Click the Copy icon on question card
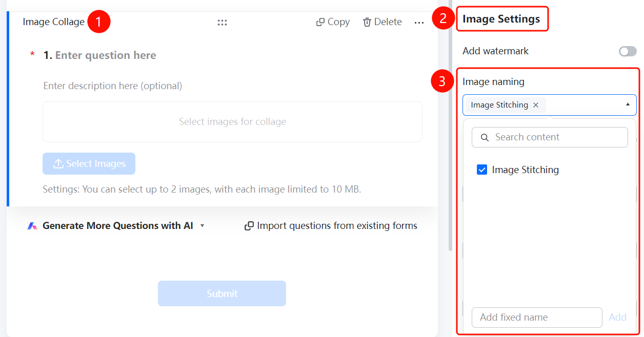Screen dimensions: 644x337 pyautogui.click(x=320, y=22)
